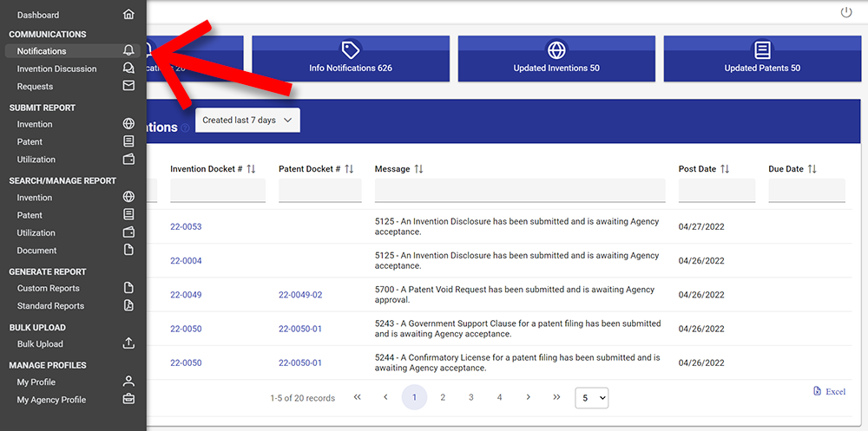Open the records-per-page dropdown showing 5
The height and width of the screenshot is (431, 868).
591,397
